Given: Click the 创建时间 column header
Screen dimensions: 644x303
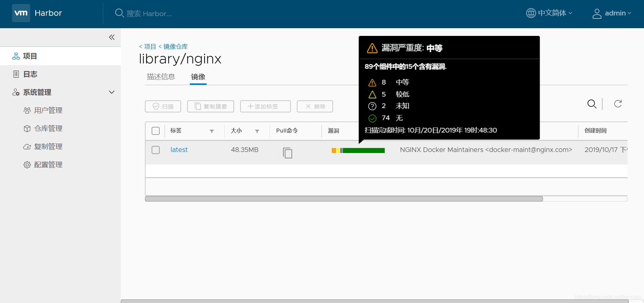Looking at the screenshot, I should click(595, 131).
